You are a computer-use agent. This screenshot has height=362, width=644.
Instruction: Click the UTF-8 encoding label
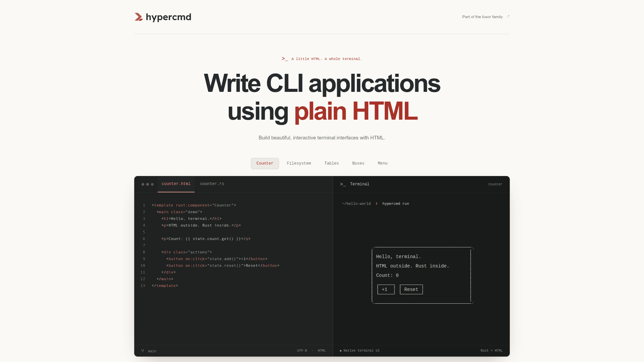302,351
